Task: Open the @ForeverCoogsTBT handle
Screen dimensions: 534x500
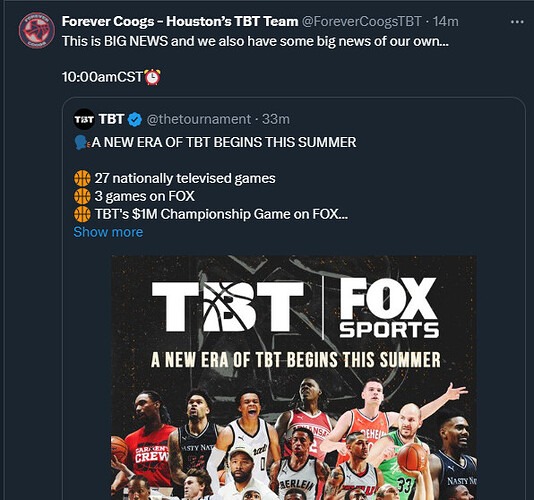Action: 362,21
